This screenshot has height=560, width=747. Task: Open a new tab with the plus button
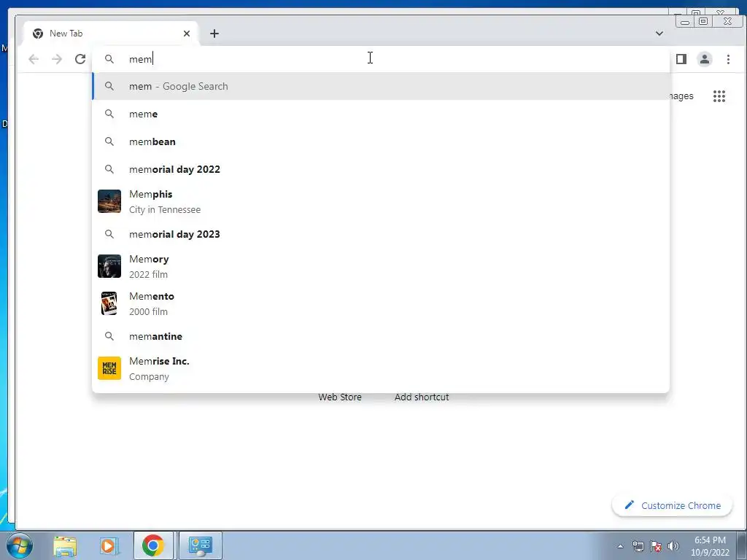click(214, 34)
